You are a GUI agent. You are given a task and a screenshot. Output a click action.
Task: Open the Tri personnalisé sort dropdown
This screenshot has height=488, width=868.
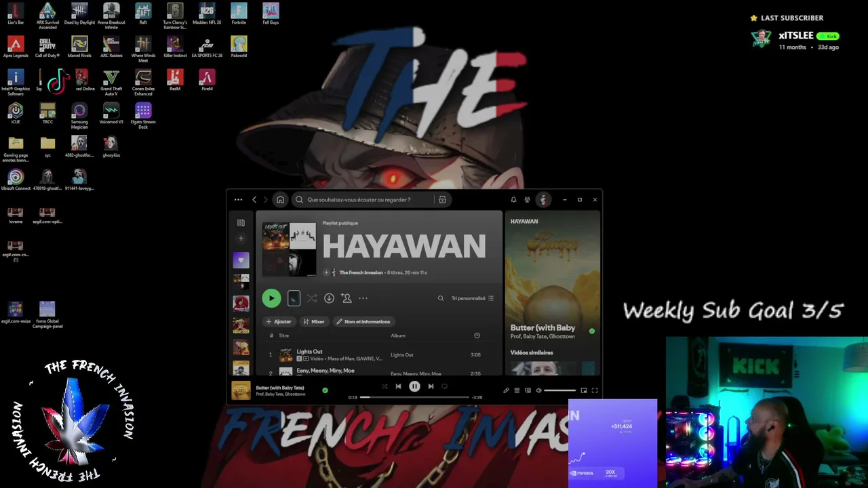tap(473, 298)
